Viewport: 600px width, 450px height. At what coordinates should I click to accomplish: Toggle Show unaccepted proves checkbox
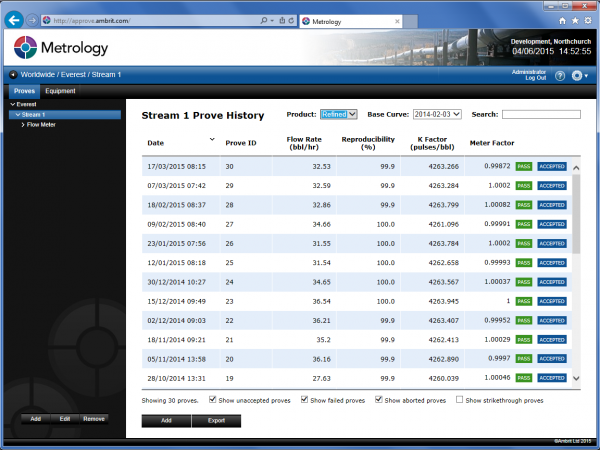coord(212,399)
